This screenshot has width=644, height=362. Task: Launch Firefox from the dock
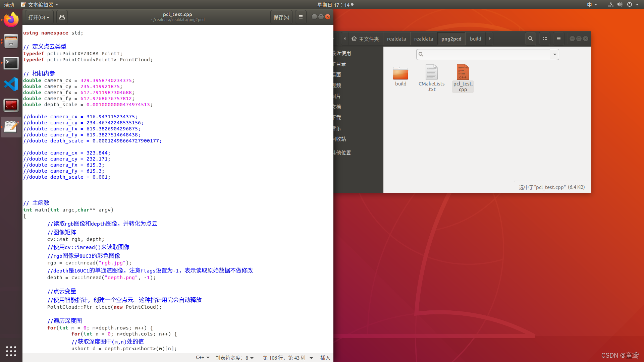tap(11, 20)
